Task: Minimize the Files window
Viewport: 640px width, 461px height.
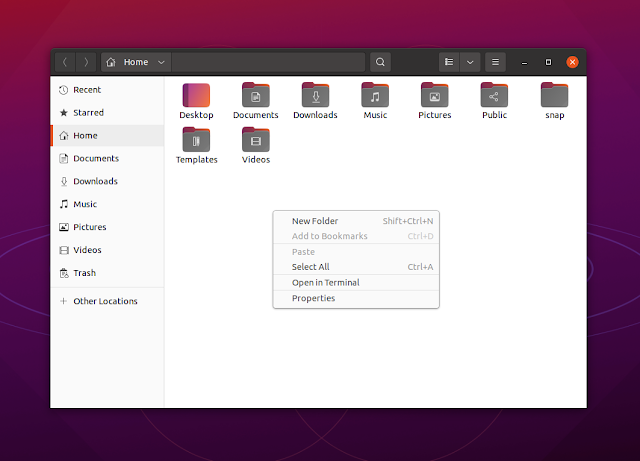Action: (524, 62)
